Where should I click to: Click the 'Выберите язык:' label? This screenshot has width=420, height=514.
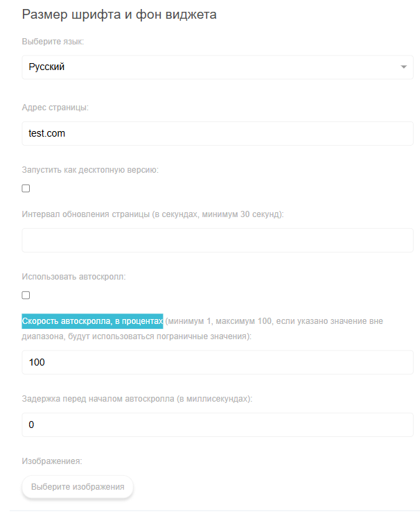pos(53,42)
